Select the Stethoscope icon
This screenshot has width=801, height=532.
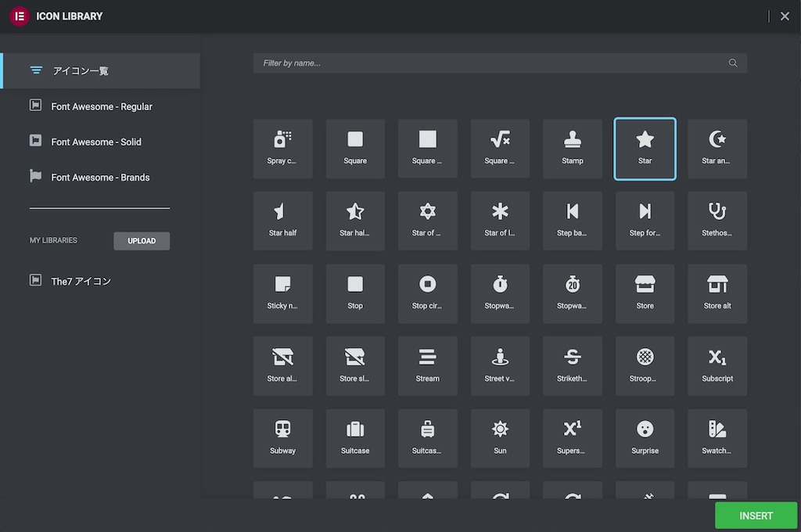[x=717, y=221]
